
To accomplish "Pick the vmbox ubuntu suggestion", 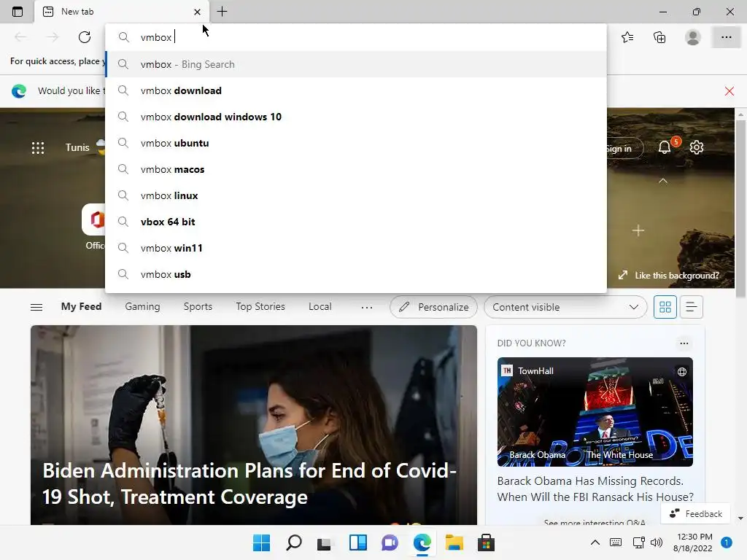I will tap(356, 143).
